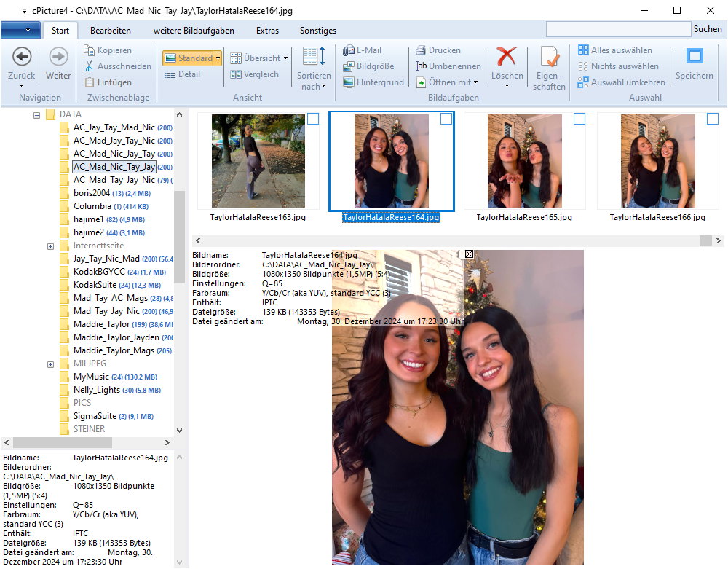728x569 pixels.
Task: Switch to the Bearbeiten ribbon tab
Action: 111,31
